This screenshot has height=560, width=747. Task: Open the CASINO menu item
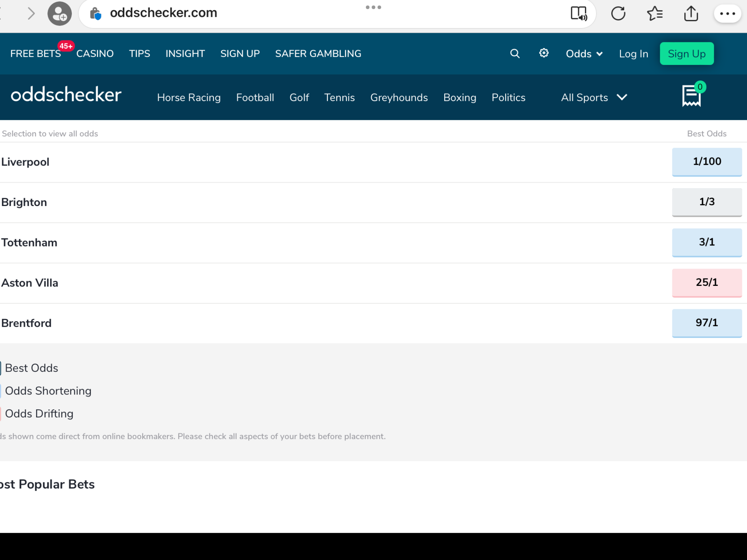pos(95,54)
